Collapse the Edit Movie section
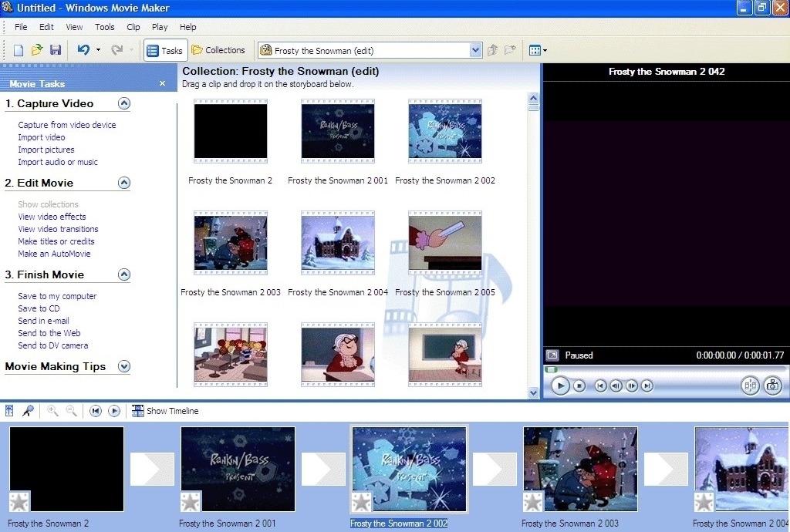The height and width of the screenshot is (532, 790). tap(124, 183)
